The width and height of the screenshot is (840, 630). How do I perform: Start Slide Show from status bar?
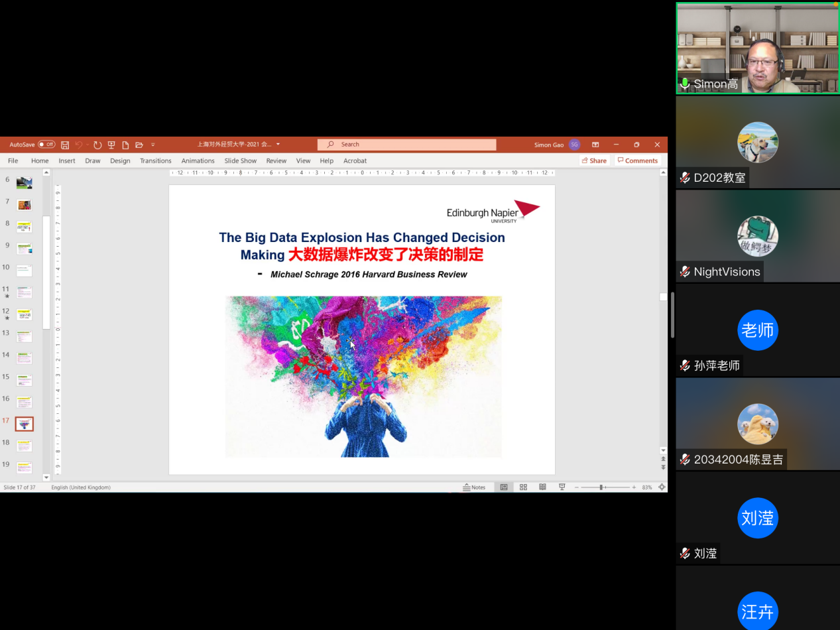(x=562, y=487)
